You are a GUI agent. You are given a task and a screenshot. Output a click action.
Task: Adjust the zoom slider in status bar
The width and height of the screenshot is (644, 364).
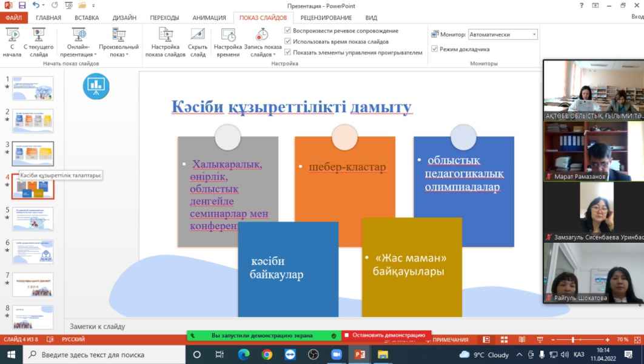coord(574,340)
